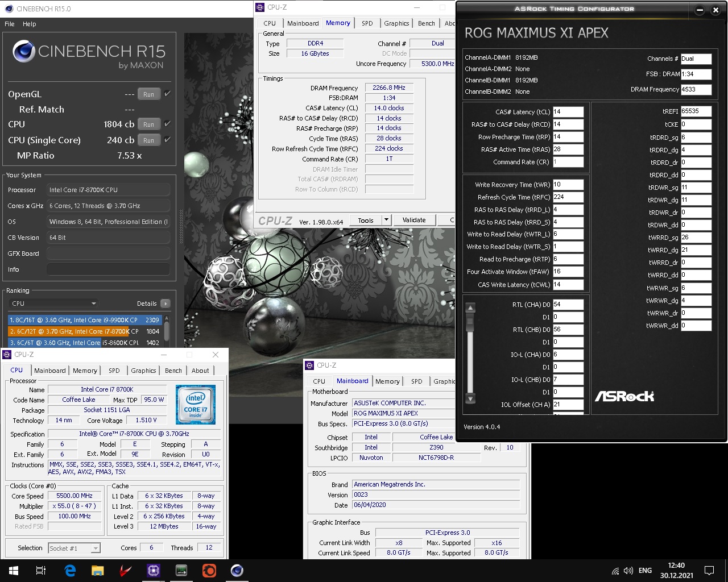Screen dimensions: 728x582
Task: Run the CPU Single Core benchmark
Action: (148, 140)
